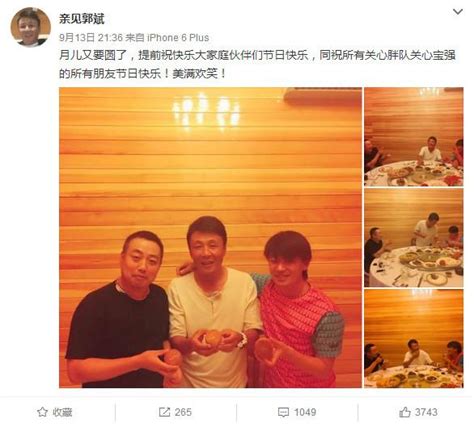Open comments via the speech bubble icon
Image resolution: width=474 pixels, height=427 pixels.
coord(283,412)
